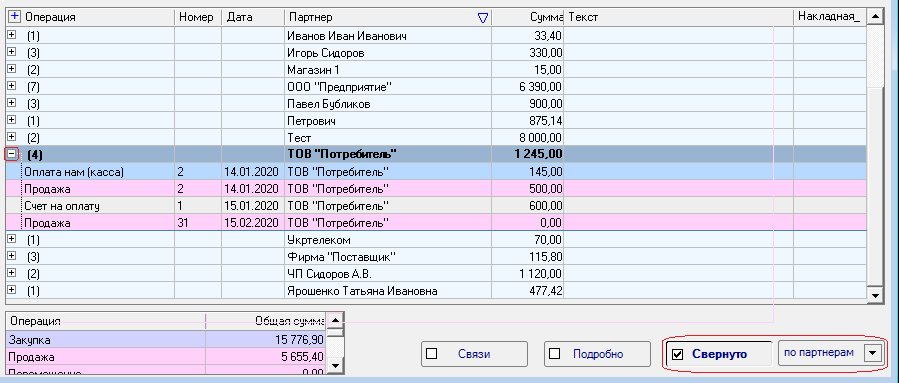Click the main table scroll up arrow
The width and height of the screenshot is (899, 383).
875,17
